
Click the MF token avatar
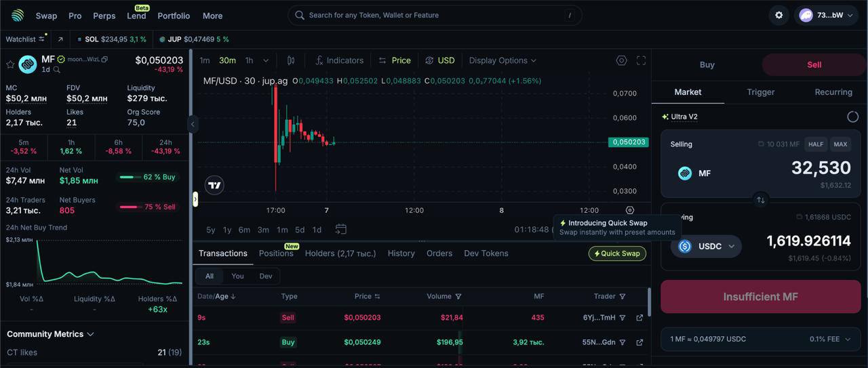[x=28, y=64]
